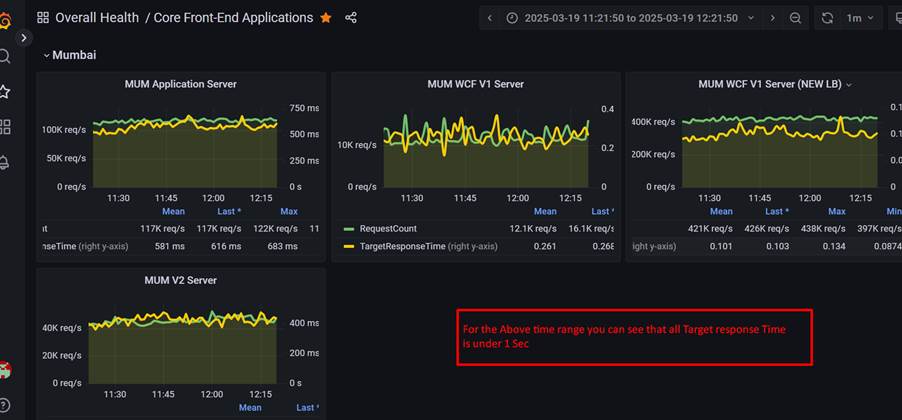Open MUM Application Server panel title
902x420 pixels.
coord(181,84)
